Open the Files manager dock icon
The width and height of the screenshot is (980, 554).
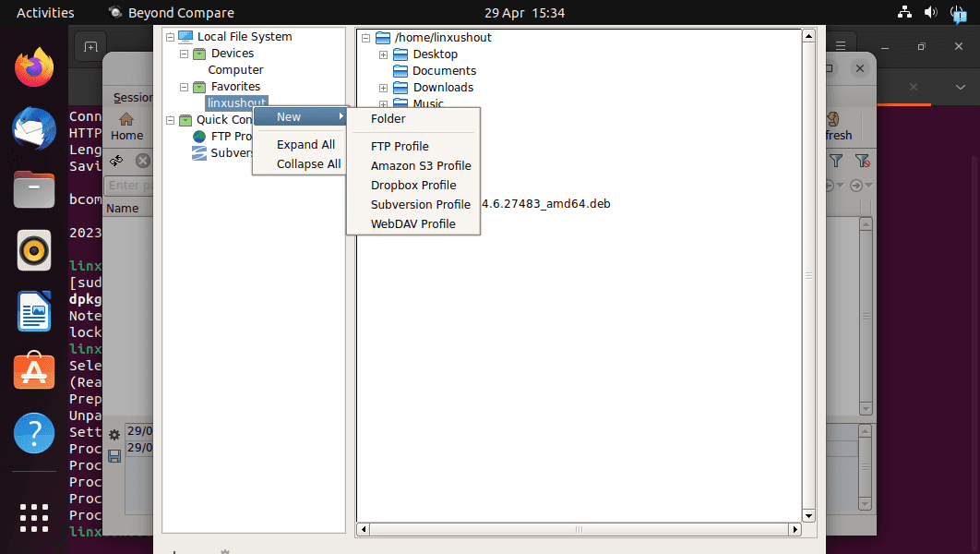(x=34, y=189)
